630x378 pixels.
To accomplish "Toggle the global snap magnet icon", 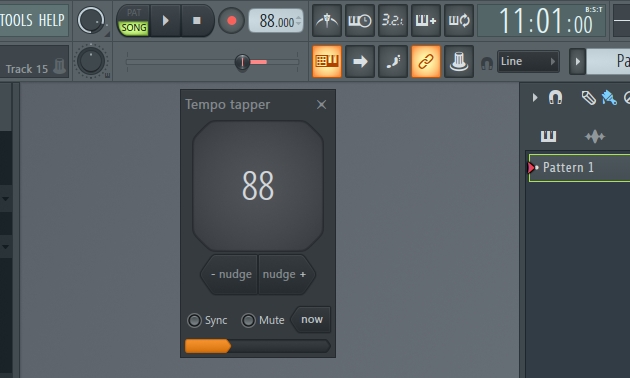I will pos(487,63).
